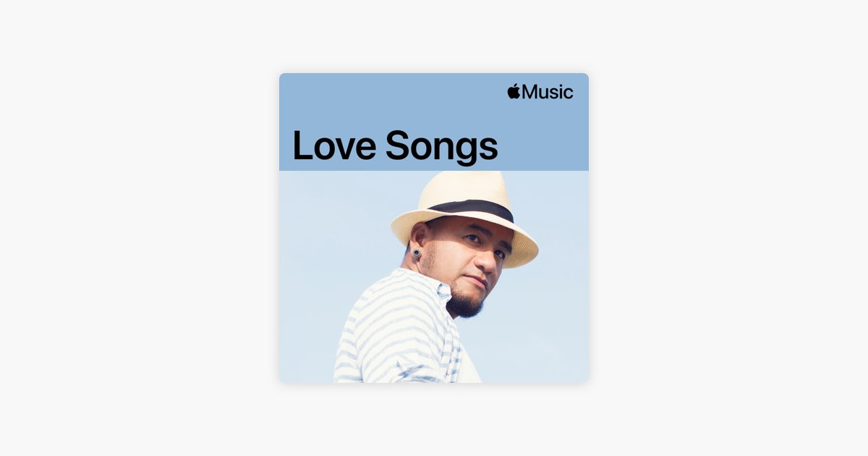Click the black ear gauge earring

click(417, 253)
